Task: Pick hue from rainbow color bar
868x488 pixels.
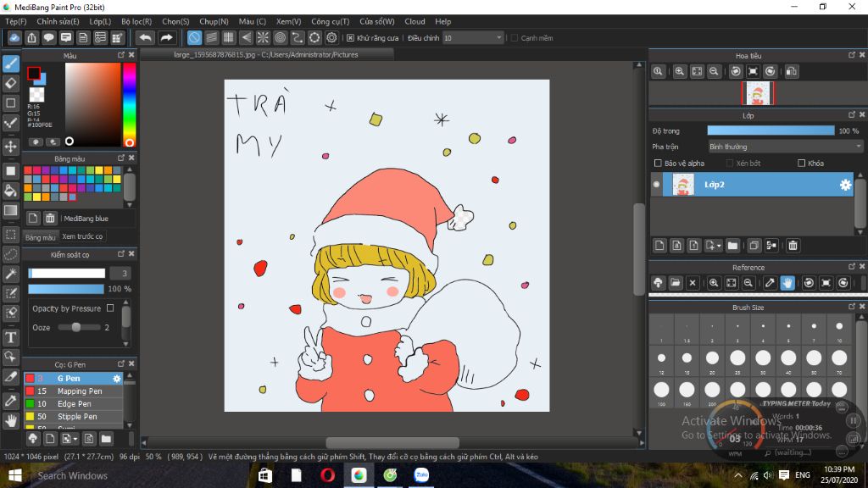Action: (129, 103)
